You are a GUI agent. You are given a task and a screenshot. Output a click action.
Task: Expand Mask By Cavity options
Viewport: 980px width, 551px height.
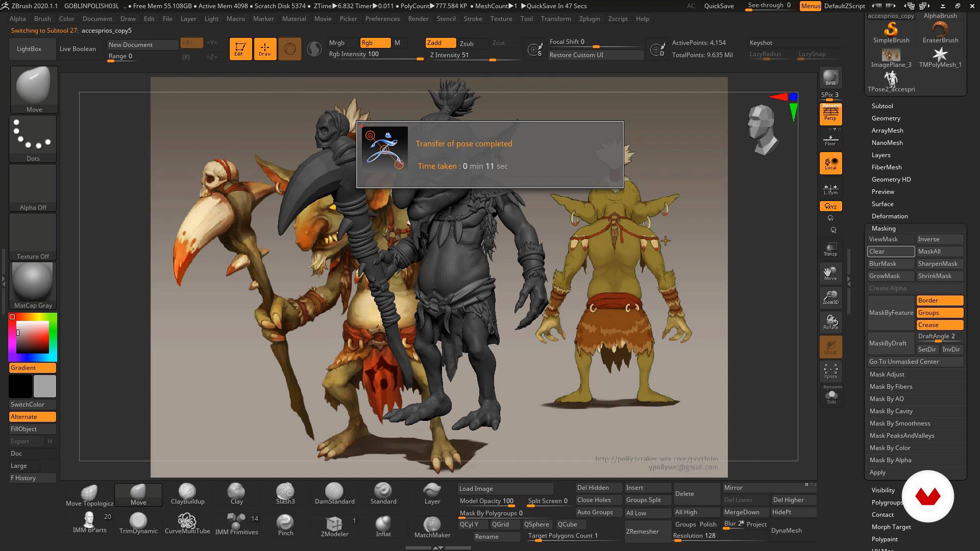(891, 411)
